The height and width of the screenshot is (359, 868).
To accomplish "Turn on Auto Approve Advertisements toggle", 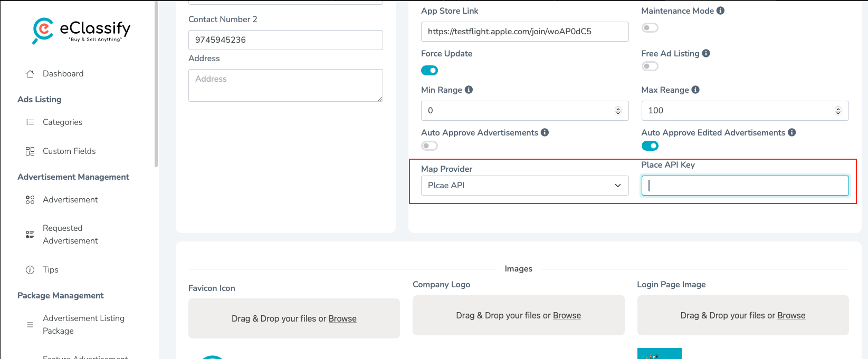I will [x=430, y=145].
